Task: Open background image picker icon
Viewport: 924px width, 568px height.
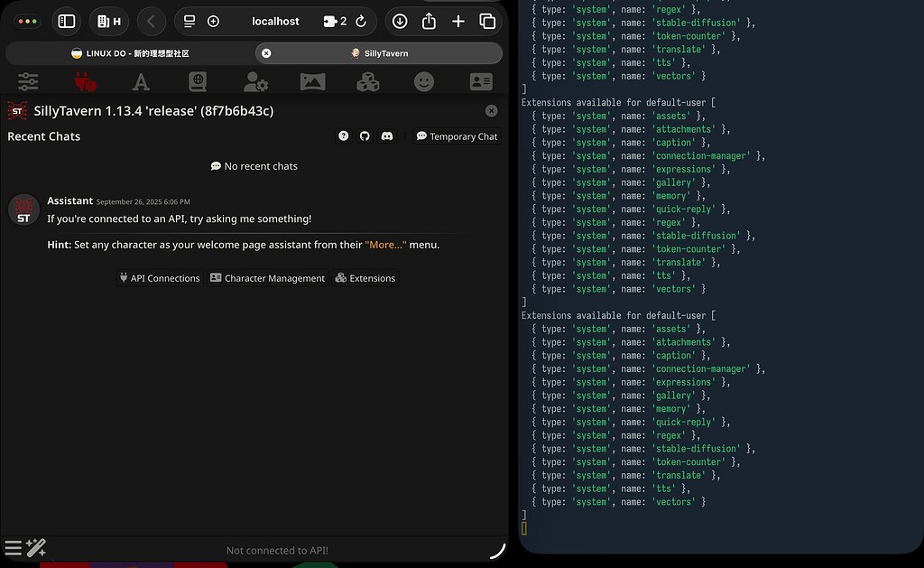Action: (312, 81)
